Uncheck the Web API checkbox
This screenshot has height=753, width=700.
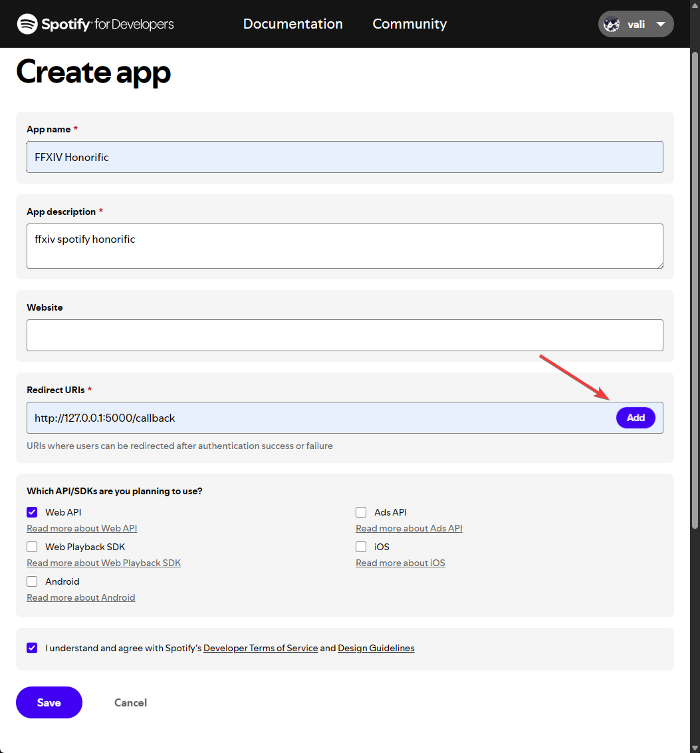(32, 512)
